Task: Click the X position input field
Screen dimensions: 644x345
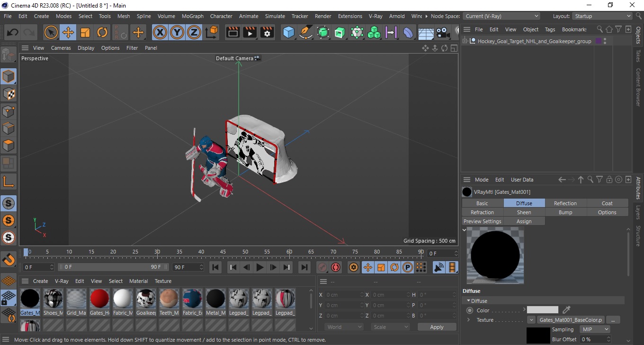Action: click(344, 295)
